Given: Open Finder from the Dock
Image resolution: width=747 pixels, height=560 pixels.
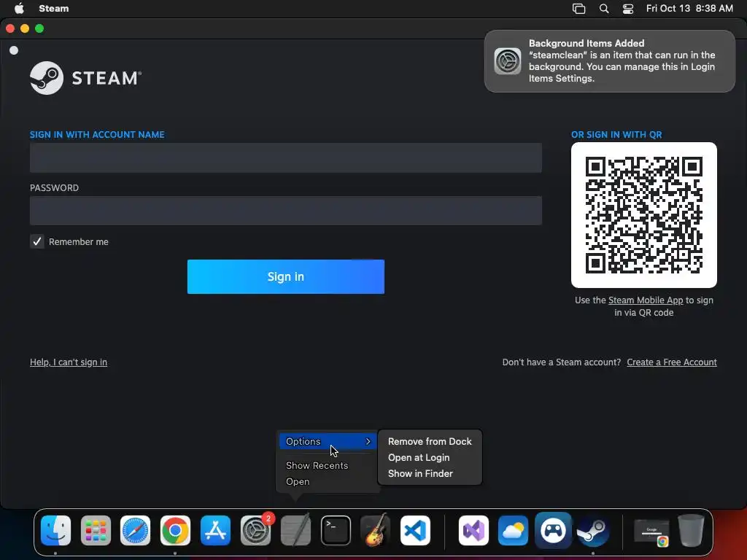Looking at the screenshot, I should pos(55,530).
